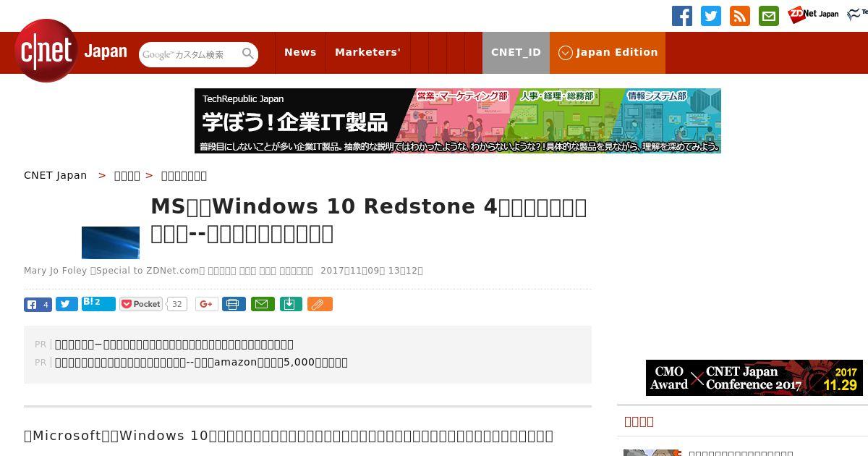
Task: Open the orange RSS feed icon
Action: click(x=740, y=16)
